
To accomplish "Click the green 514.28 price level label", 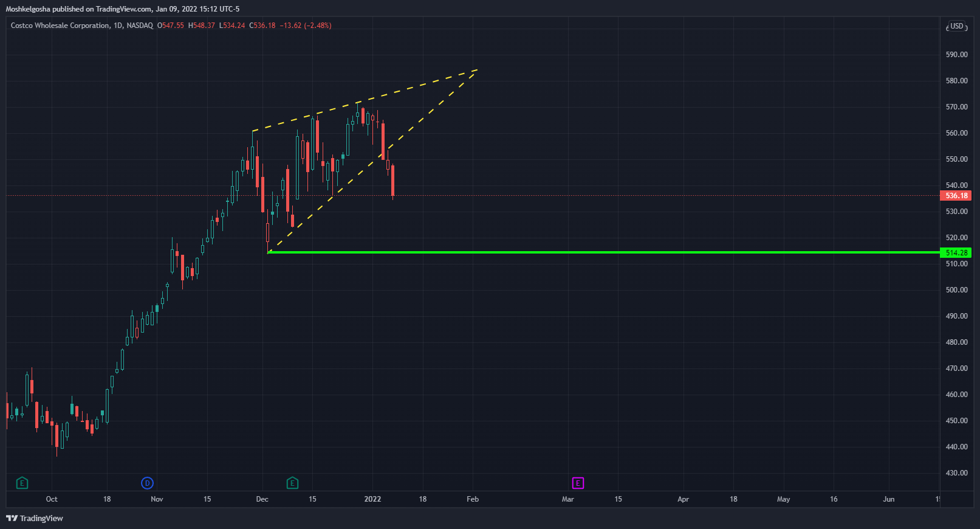I will (956, 253).
